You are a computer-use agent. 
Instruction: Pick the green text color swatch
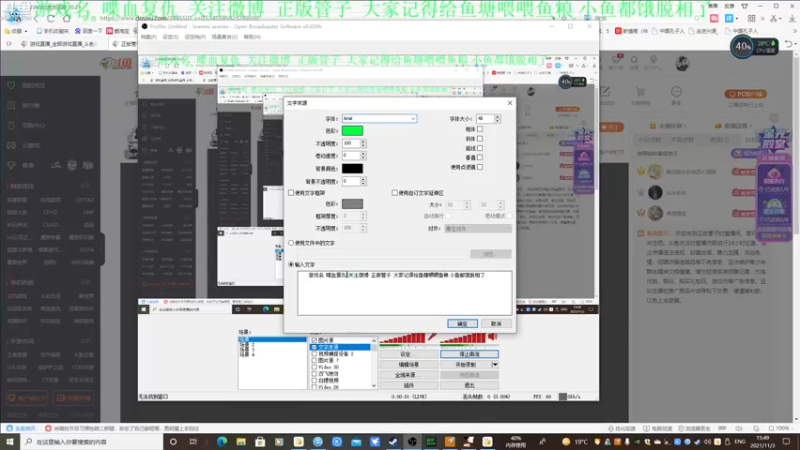pyautogui.click(x=352, y=131)
